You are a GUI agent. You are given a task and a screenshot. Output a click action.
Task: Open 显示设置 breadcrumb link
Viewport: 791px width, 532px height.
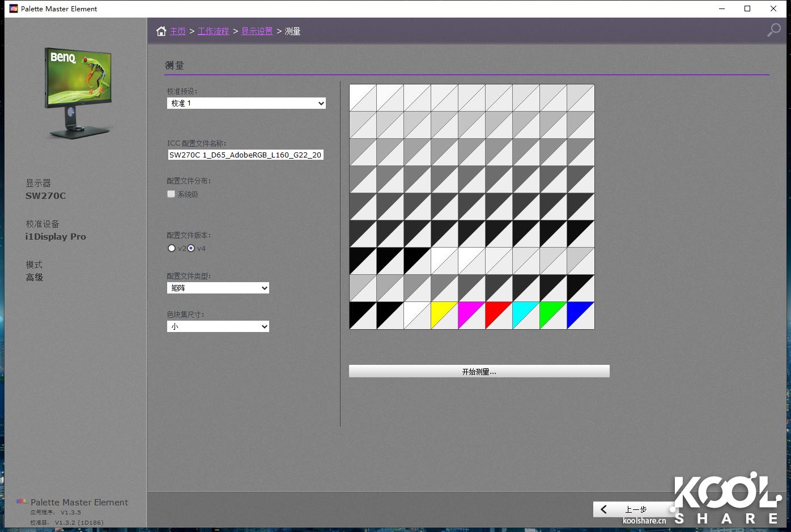pyautogui.click(x=257, y=31)
